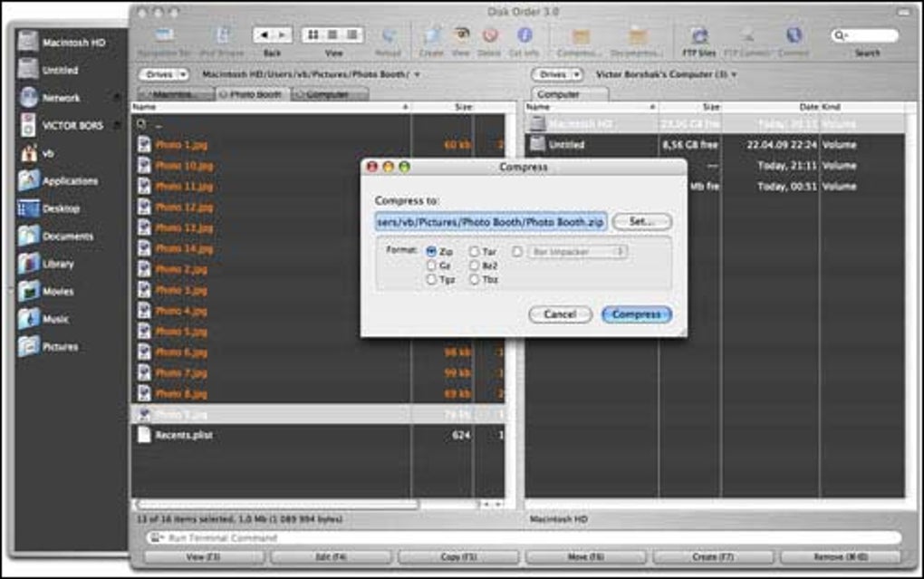Screen dimensions: 924x579
Task: Switch to list view mode
Action: [332, 35]
